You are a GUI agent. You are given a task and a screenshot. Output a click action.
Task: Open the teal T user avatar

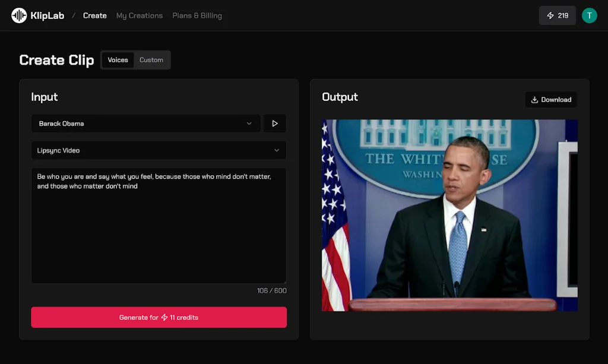coord(590,15)
